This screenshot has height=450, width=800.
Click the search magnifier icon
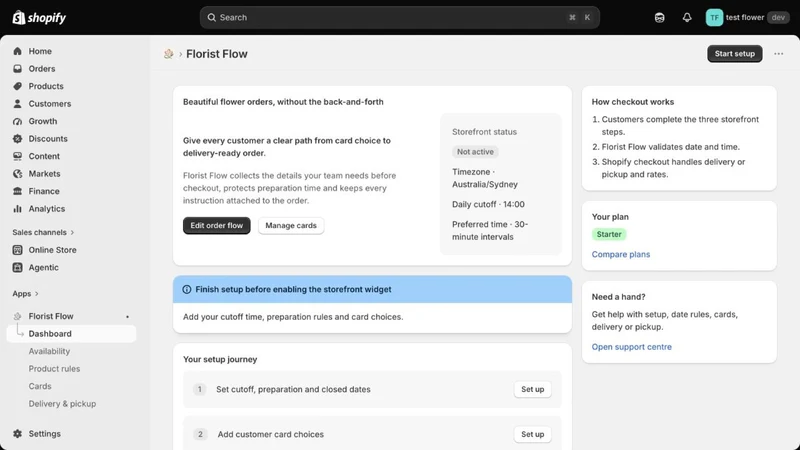coord(211,17)
